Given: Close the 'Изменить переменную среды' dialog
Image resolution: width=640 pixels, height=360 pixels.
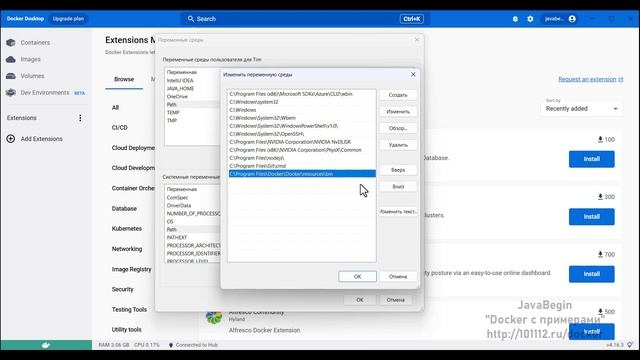Looking at the screenshot, I should tap(413, 74).
